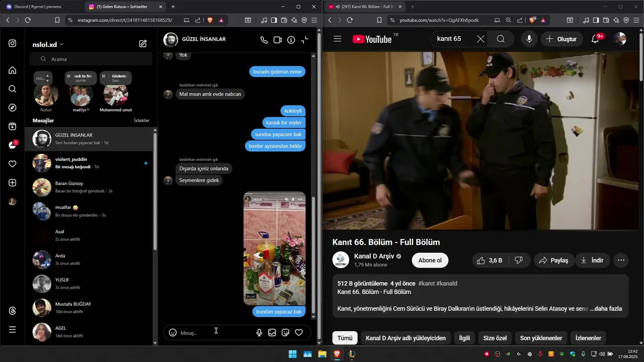The image size is (644, 362).
Task: Open Threads icon in Instagram sidebar
Action: click(13, 311)
